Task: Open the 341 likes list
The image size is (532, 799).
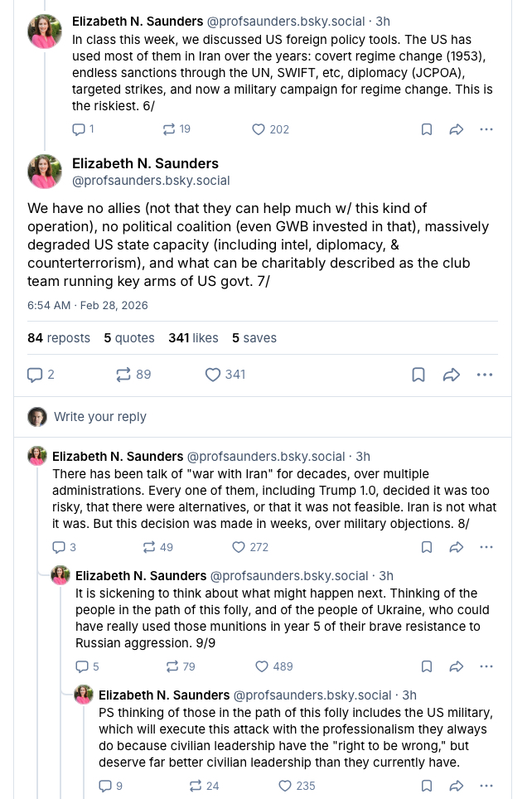Action: click(193, 338)
